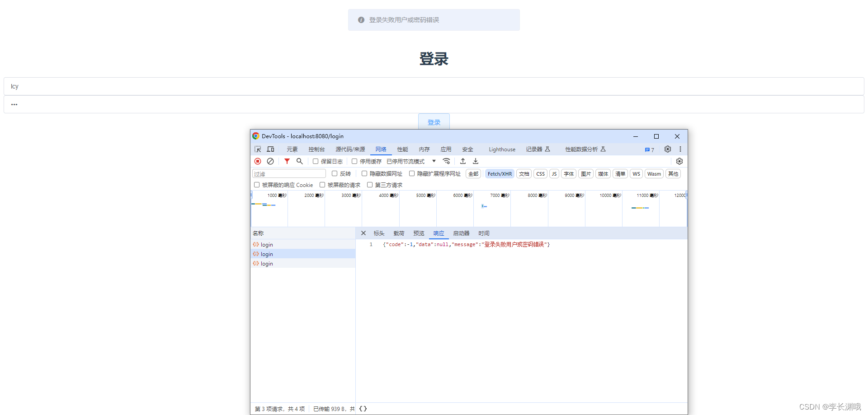Open the 时间 request tab
The width and height of the screenshot is (868, 415).
(x=484, y=233)
